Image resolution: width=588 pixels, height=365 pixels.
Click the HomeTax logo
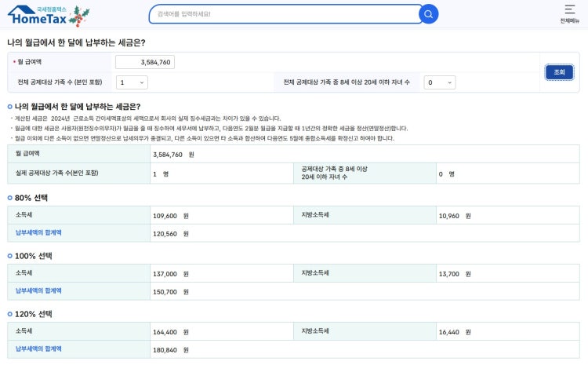49,16
